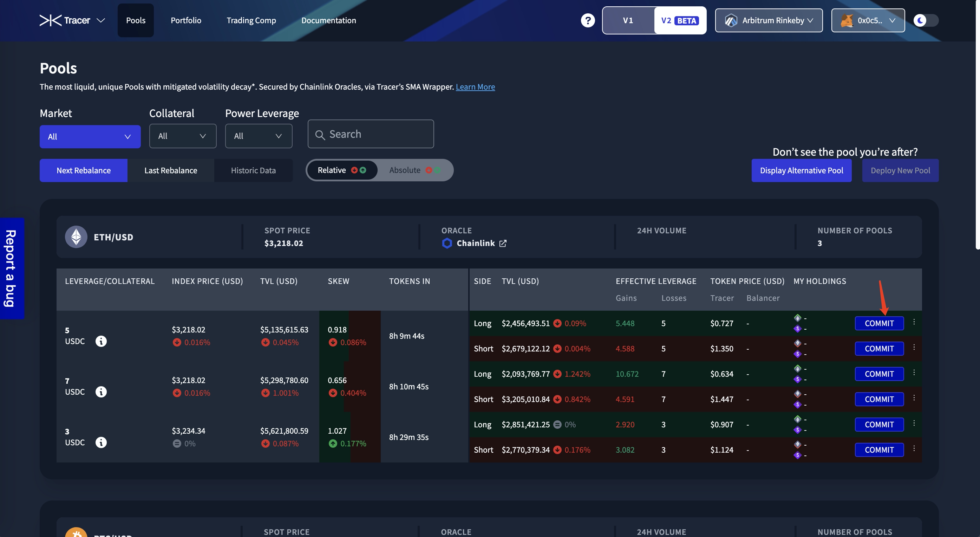Expand the Market filter dropdown
This screenshot has height=537, width=980.
click(x=90, y=137)
